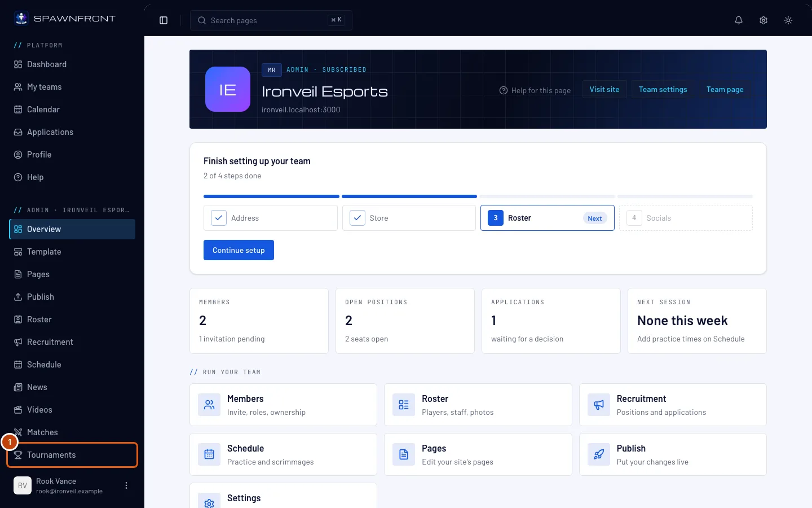Screen dimensions: 812x508
Task: Click the IE team avatar
Action: pyautogui.click(x=228, y=89)
